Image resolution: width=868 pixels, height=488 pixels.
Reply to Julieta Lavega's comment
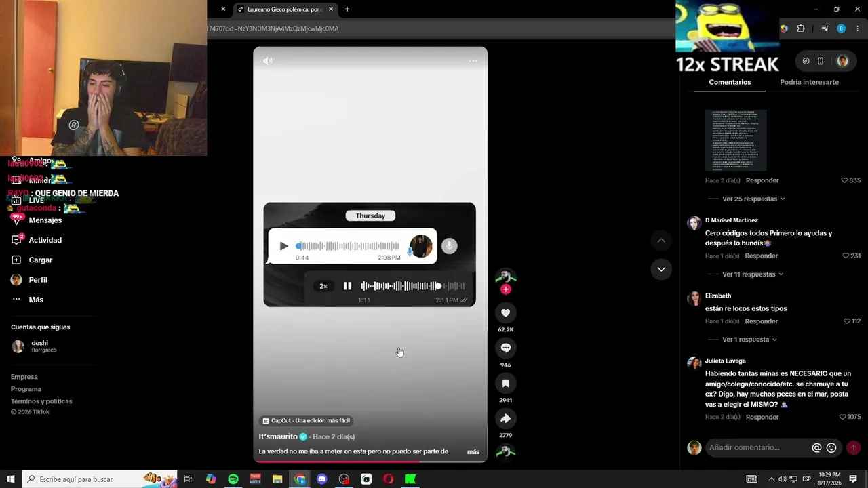(762, 417)
